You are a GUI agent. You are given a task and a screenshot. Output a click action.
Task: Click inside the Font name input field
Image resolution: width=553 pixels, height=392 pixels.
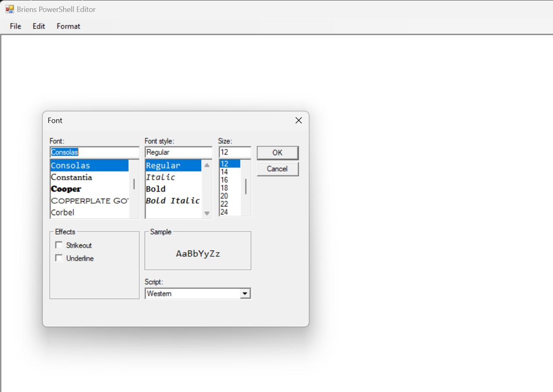[94, 152]
